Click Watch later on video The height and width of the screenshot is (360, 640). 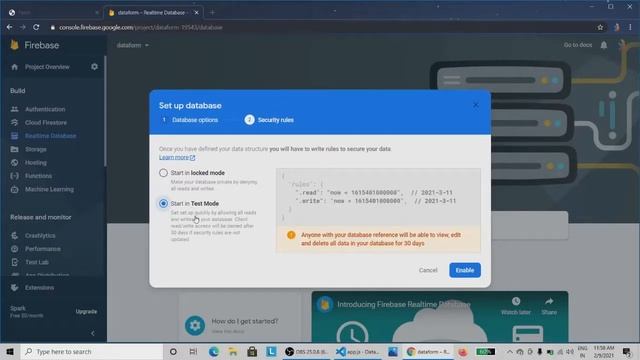(x=516, y=306)
